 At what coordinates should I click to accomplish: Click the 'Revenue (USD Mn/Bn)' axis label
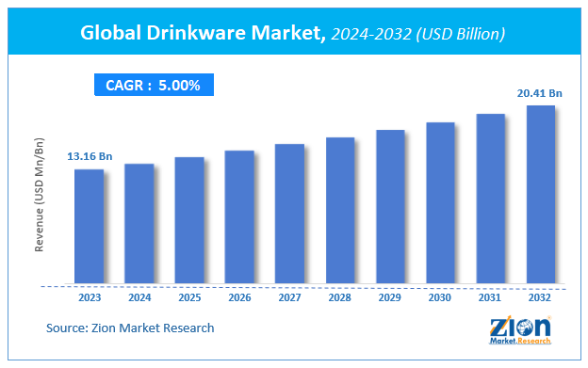click(39, 195)
